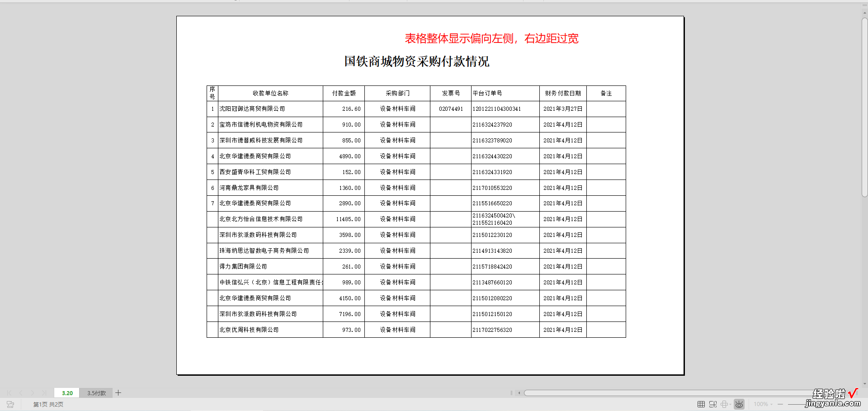
Task: Zoom out with the minus button
Action: pyautogui.click(x=780, y=404)
